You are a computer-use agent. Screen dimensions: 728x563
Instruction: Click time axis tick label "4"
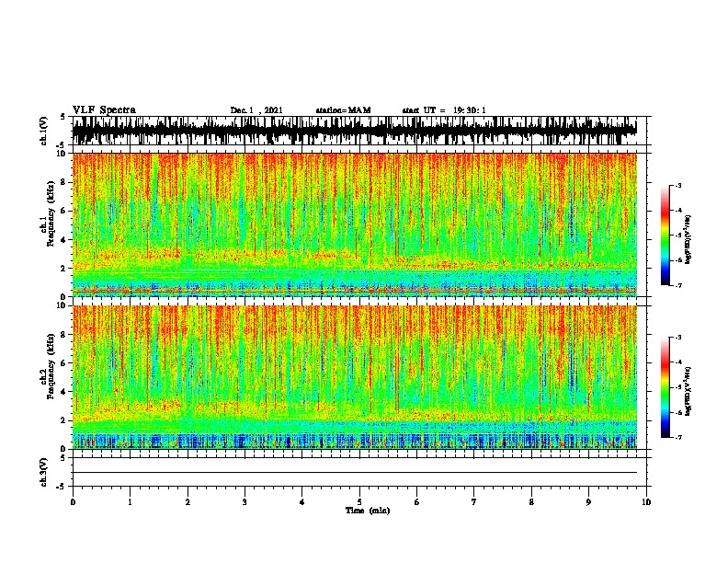click(302, 502)
